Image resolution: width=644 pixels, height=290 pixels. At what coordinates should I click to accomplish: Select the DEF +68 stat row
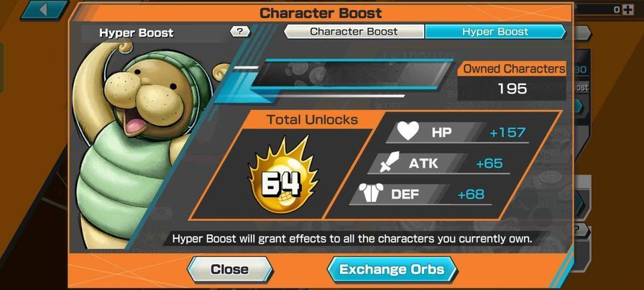(420, 194)
